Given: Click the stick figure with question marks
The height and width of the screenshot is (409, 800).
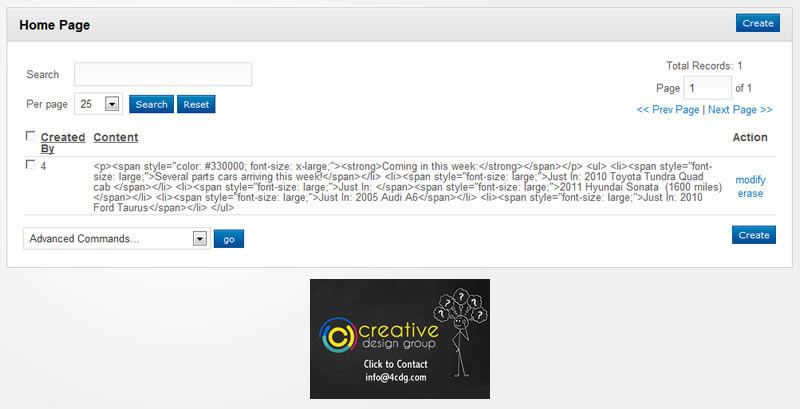Looking at the screenshot, I should (x=461, y=337).
